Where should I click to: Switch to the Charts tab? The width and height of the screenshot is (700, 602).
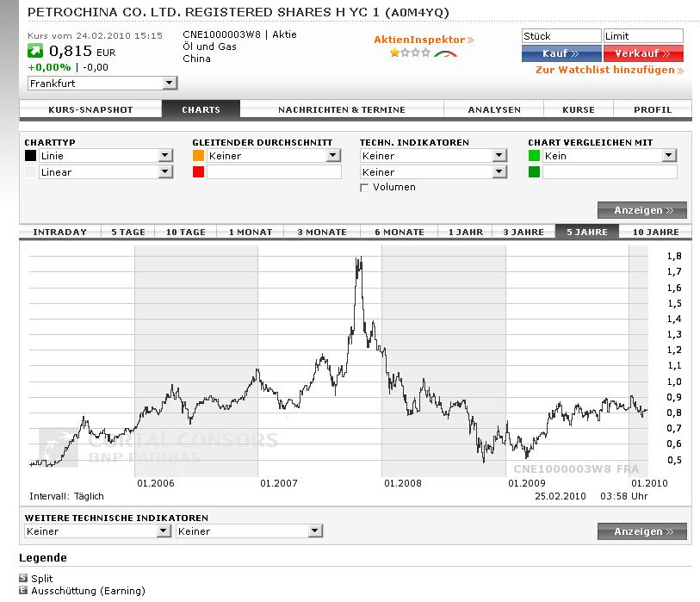201,109
